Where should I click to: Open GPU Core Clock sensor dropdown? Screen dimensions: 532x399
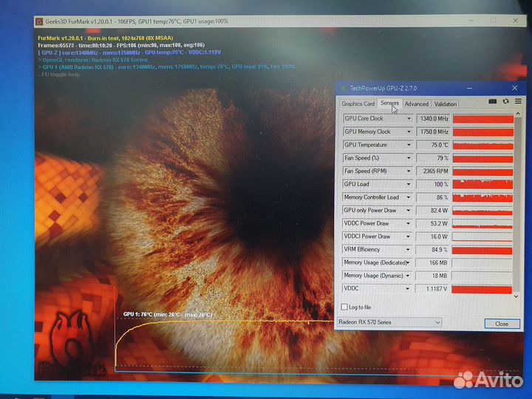[409, 118]
